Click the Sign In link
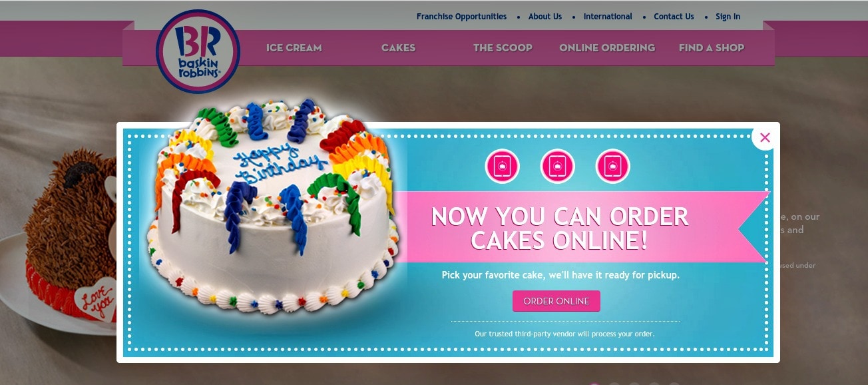 coord(728,17)
